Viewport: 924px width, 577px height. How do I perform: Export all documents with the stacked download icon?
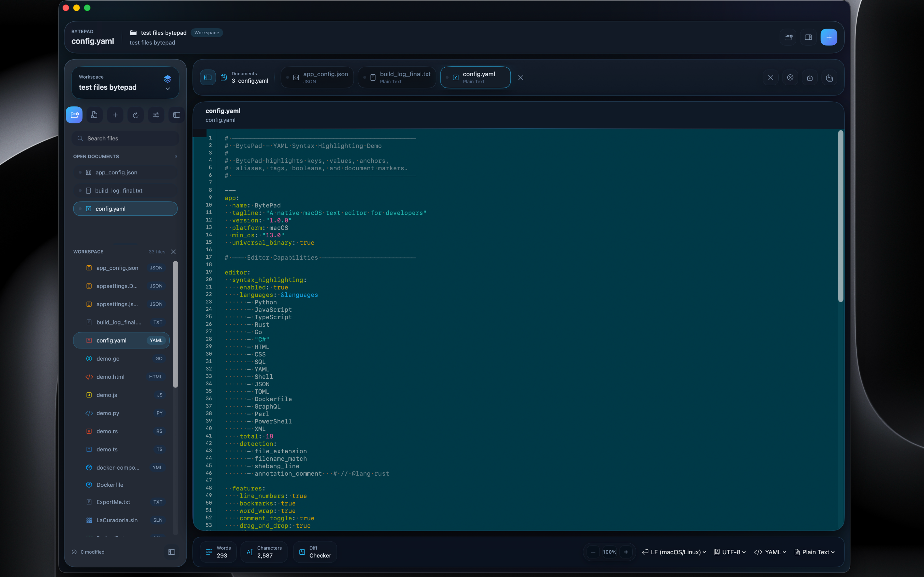829,78
